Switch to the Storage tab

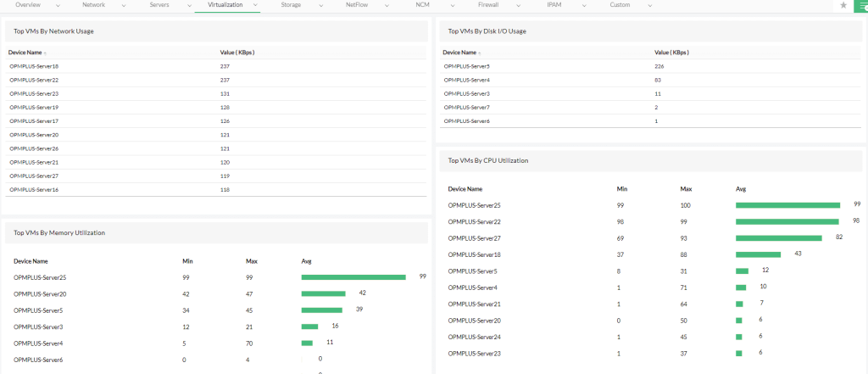click(291, 5)
